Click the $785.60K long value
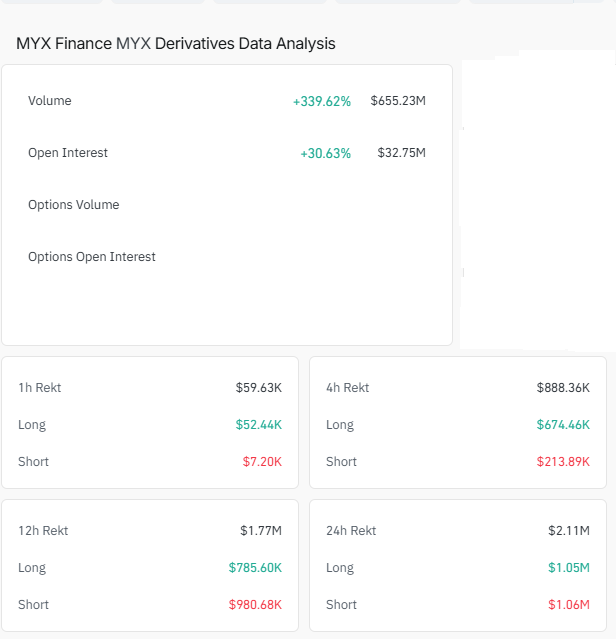616x639 pixels. click(x=255, y=568)
